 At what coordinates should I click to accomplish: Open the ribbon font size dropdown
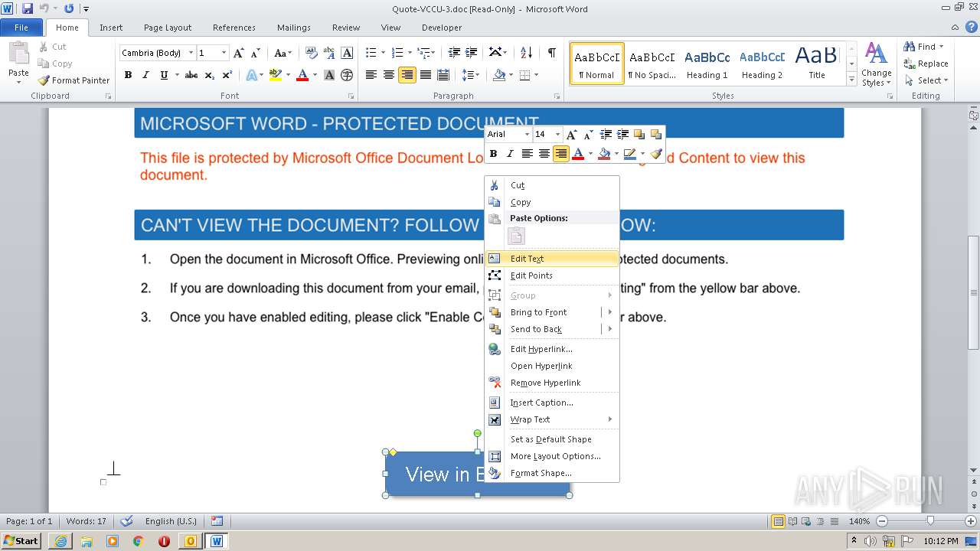(224, 53)
